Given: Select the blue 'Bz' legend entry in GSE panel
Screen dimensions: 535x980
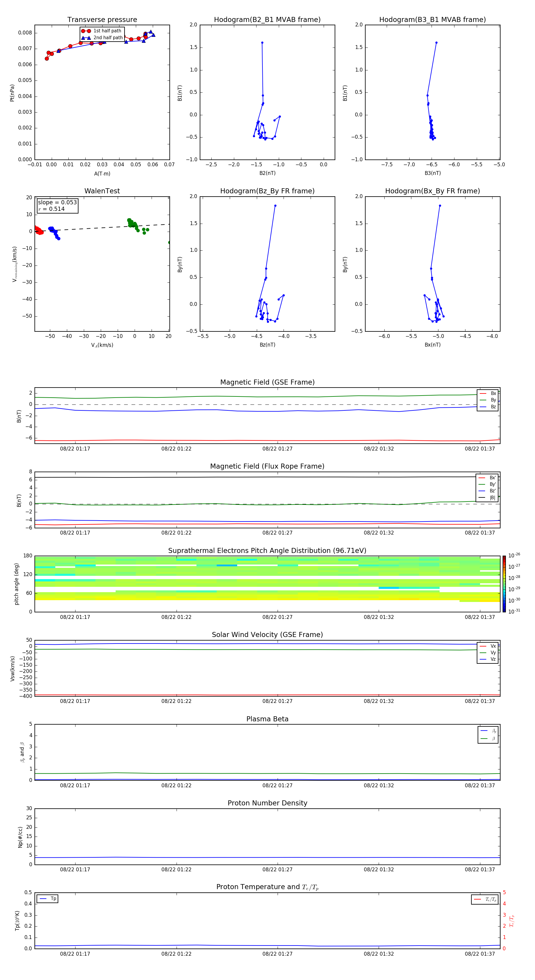Looking at the screenshot, I should point(488,407).
